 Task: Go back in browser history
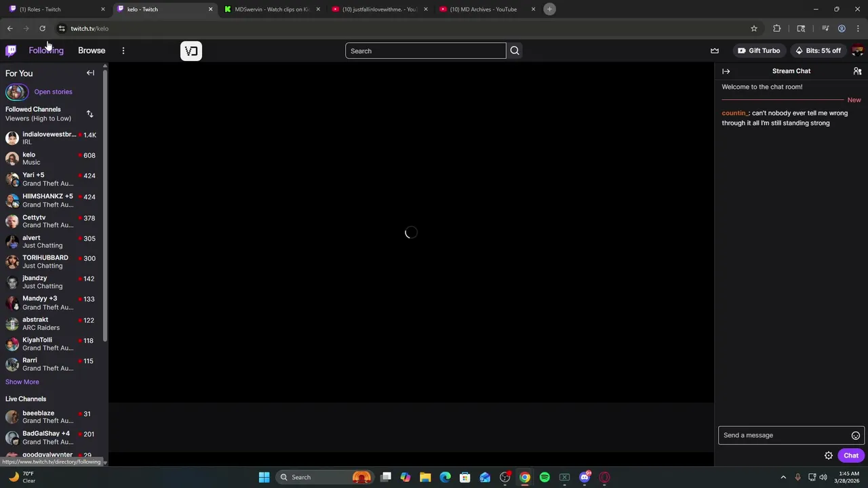click(x=9, y=28)
